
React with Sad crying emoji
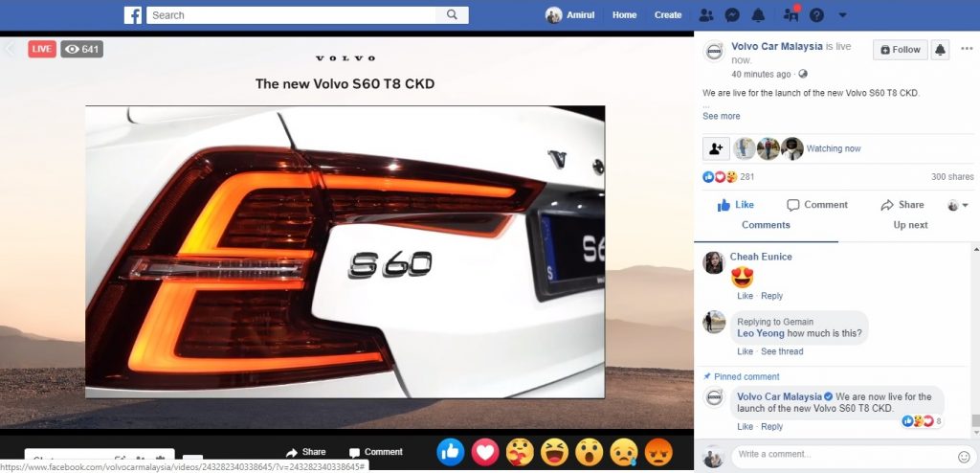click(x=624, y=452)
